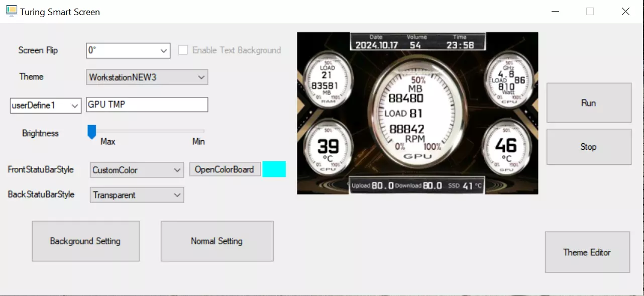Click the time "23:58" in the preview

460,45
